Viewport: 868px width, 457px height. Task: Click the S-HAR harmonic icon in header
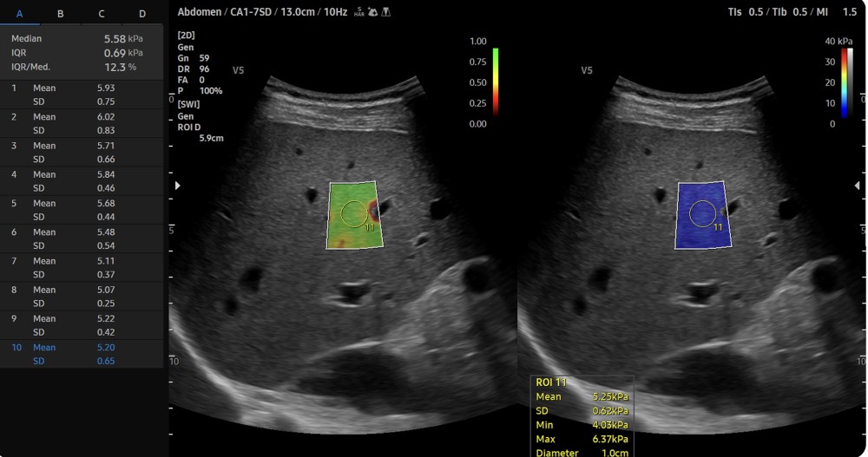[358, 12]
